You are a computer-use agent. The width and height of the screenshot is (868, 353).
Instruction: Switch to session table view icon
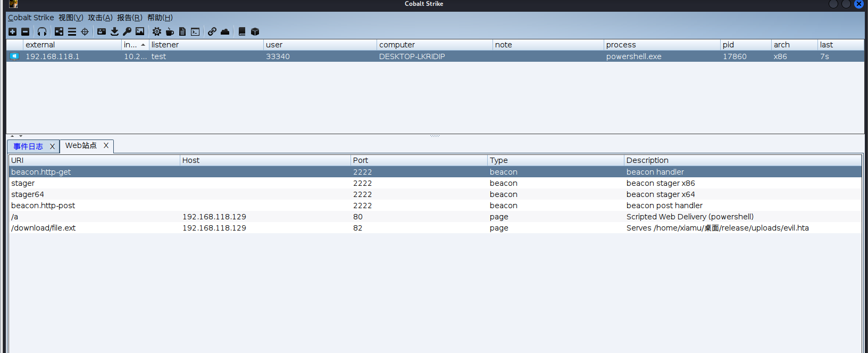(72, 32)
